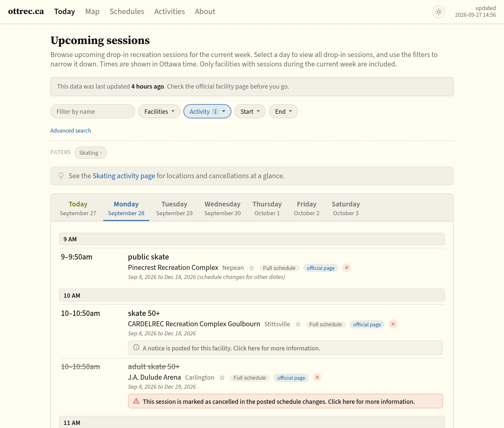Viewport: 504px width, 428px height.
Task: Select the Wednesday September 30 tab
Action: 222,208
